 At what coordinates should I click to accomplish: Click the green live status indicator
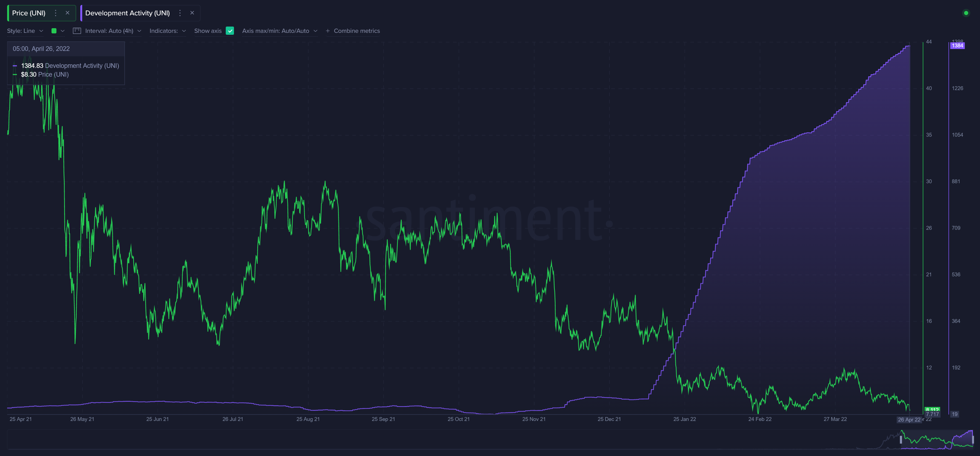tap(966, 13)
